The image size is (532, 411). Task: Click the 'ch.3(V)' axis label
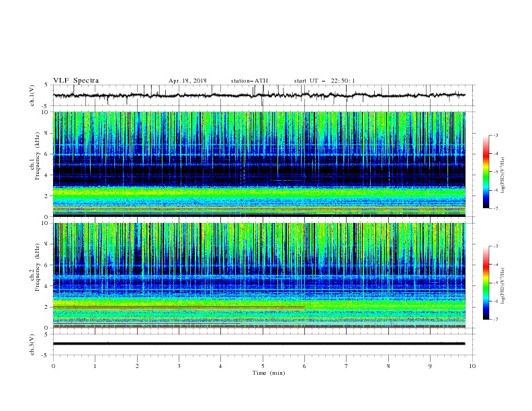point(32,345)
